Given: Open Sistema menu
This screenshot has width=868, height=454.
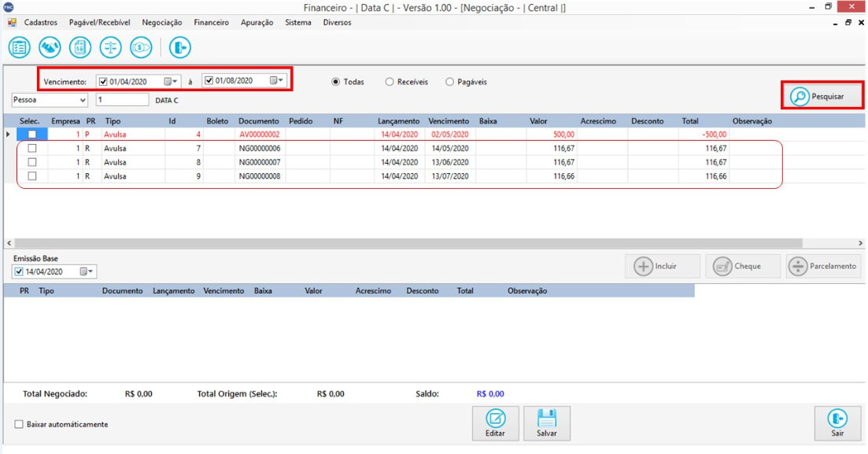Looking at the screenshot, I should [297, 23].
